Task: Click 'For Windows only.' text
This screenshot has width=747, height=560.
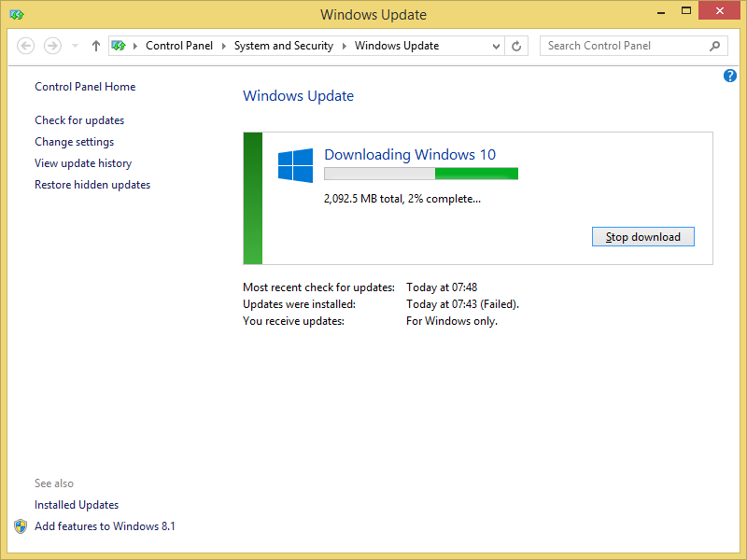Action: click(452, 321)
